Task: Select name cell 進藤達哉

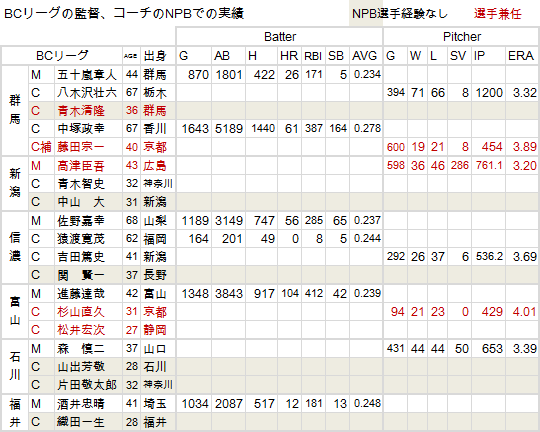Action: [x=88, y=294]
